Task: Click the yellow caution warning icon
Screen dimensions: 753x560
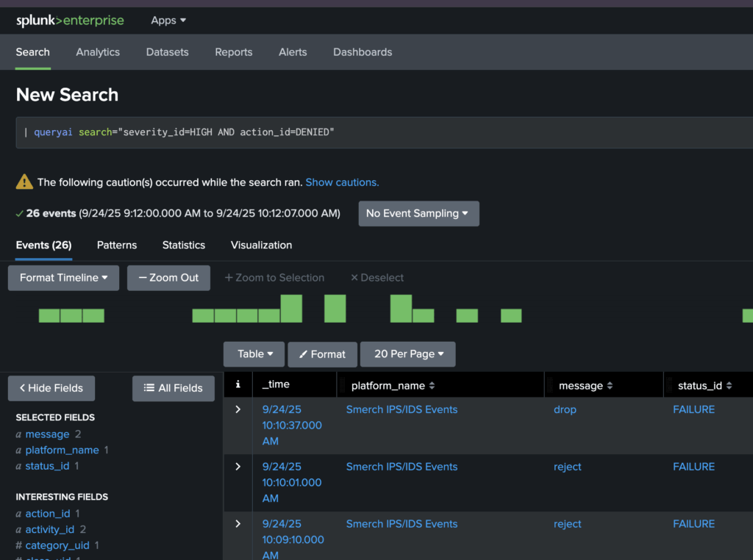Action: (24, 182)
